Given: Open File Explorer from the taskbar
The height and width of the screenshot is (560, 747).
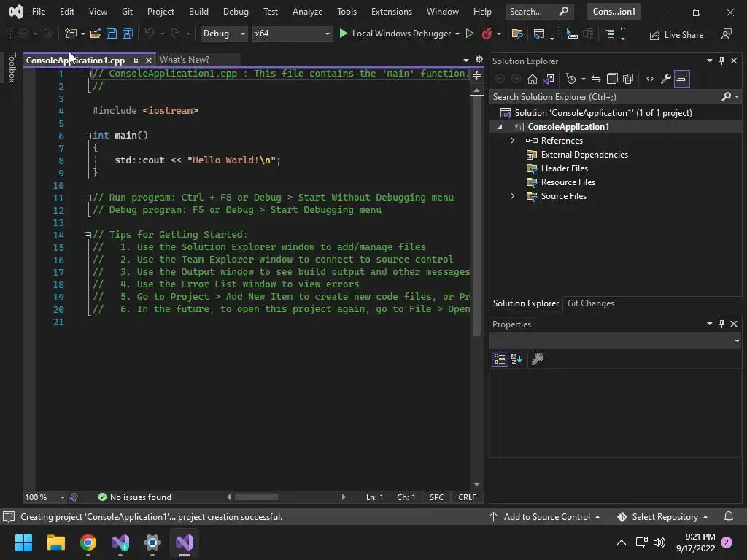Looking at the screenshot, I should [x=55, y=542].
